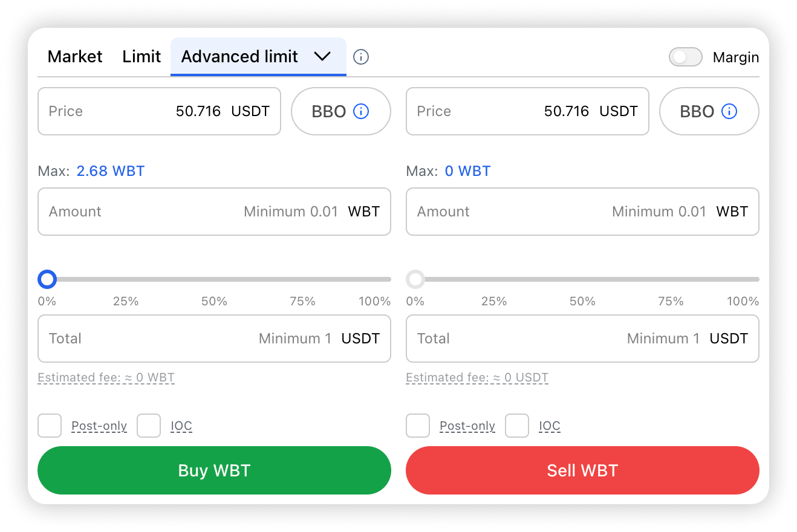This screenshot has height=532, width=797.
Task: Click the blue buy-side slider handle
Action: (x=47, y=279)
